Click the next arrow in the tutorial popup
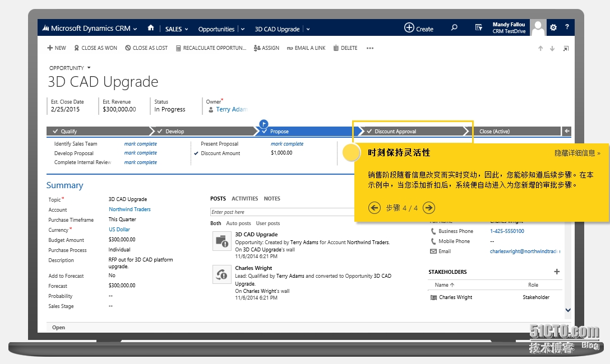The image size is (610, 364). [x=429, y=208]
